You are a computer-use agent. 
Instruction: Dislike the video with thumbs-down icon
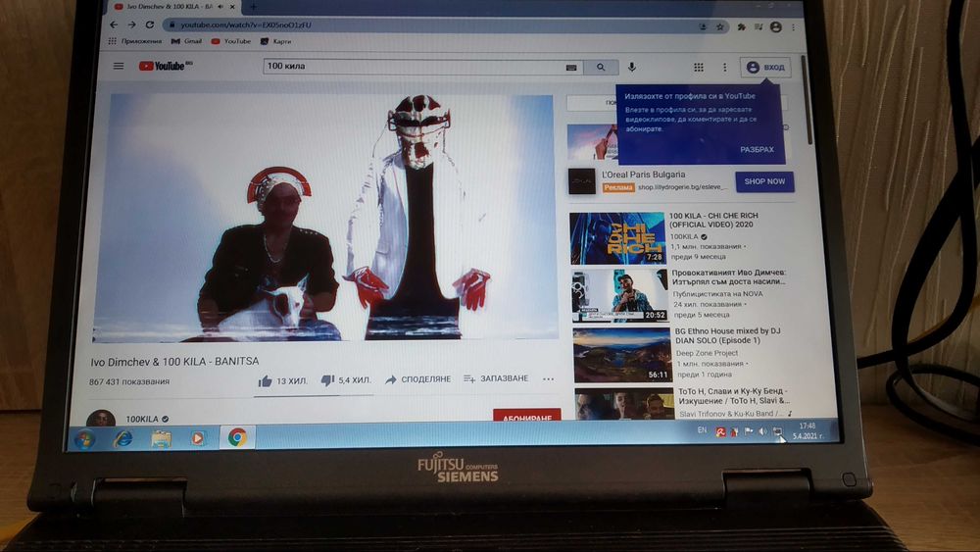click(327, 380)
